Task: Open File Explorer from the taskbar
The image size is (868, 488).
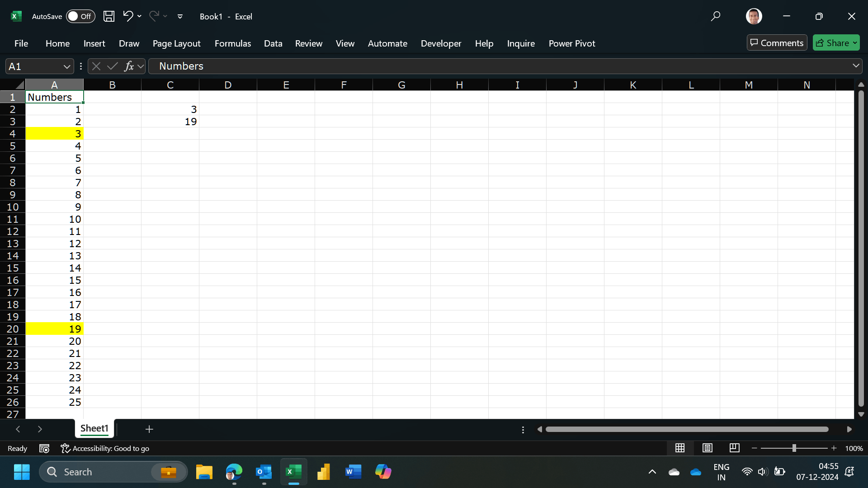Action: (204, 472)
